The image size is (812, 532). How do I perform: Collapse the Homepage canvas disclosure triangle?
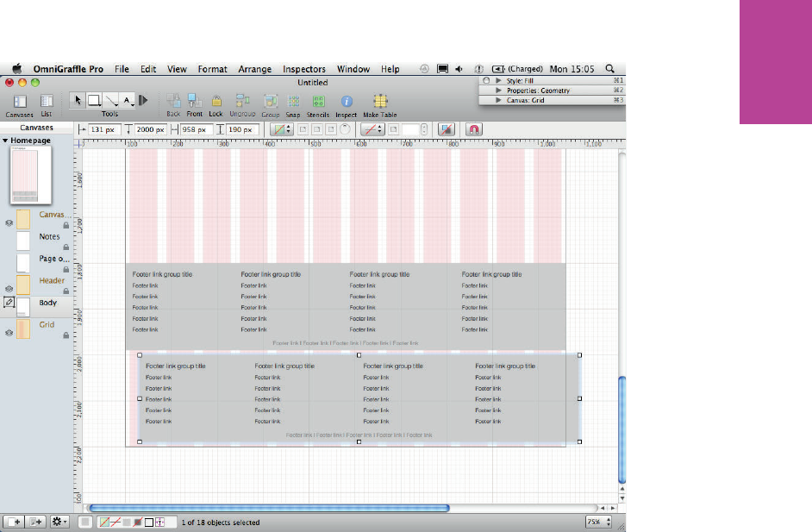[x=5, y=141]
